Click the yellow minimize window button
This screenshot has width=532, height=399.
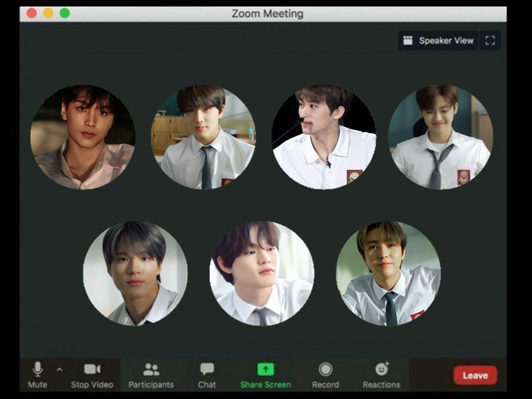pos(48,13)
